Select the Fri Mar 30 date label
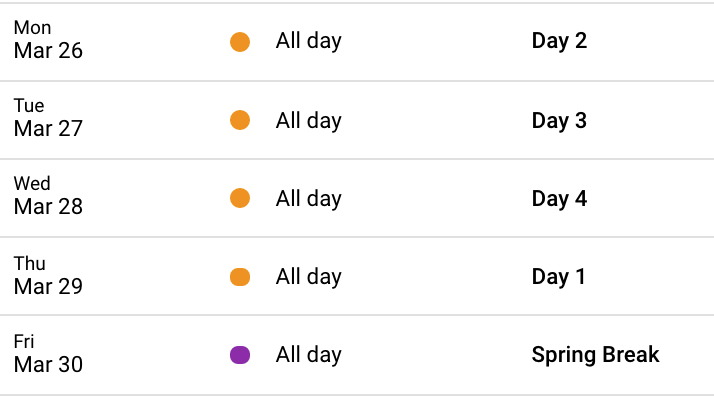The height and width of the screenshot is (396, 714). pos(48,354)
